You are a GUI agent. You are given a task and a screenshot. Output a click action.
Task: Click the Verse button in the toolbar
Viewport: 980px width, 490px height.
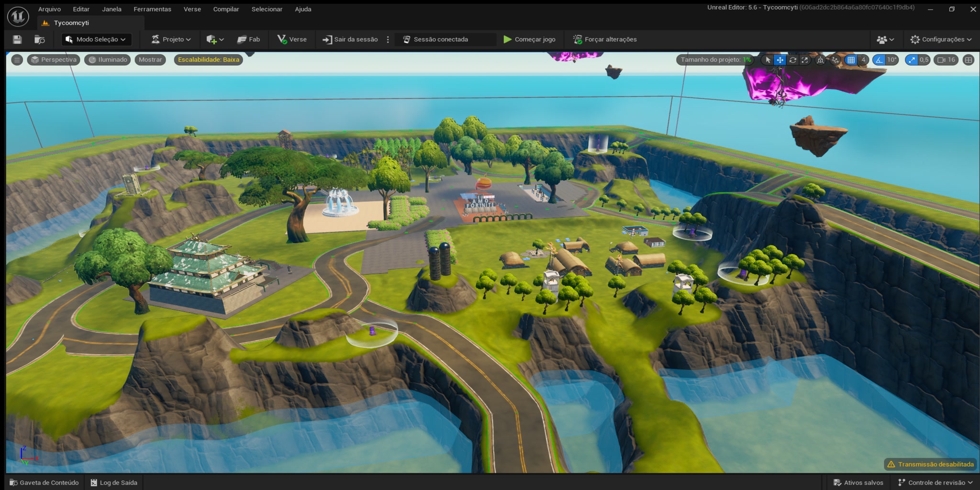(292, 39)
